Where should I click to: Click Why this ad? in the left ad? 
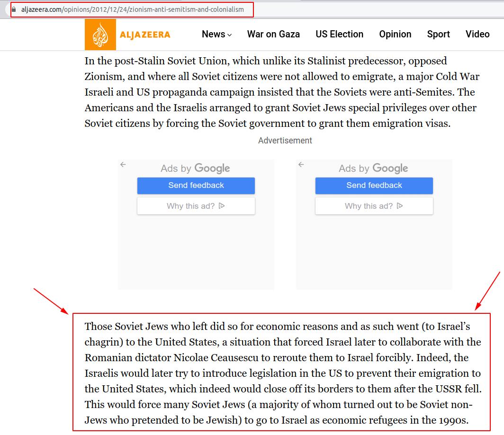point(196,206)
